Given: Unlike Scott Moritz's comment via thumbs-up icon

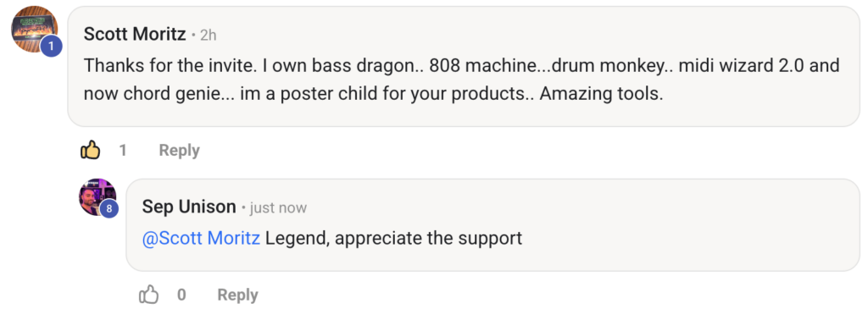Looking at the screenshot, I should [90, 150].
